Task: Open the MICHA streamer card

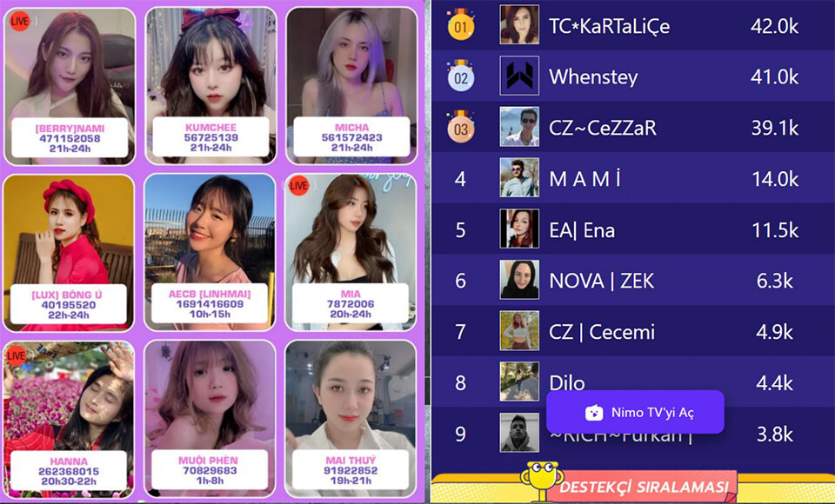Action: (x=351, y=86)
